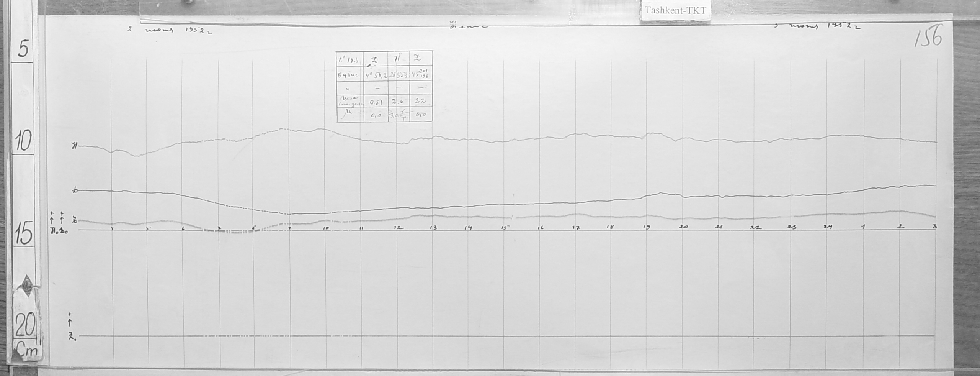Viewport: 980px width, 376px height.
Task: Click the H₀ baseline label with upward arrow
Action: [53, 231]
